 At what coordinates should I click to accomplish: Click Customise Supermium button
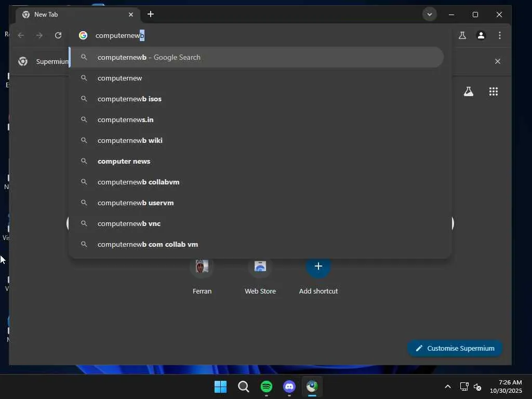pyautogui.click(x=455, y=349)
